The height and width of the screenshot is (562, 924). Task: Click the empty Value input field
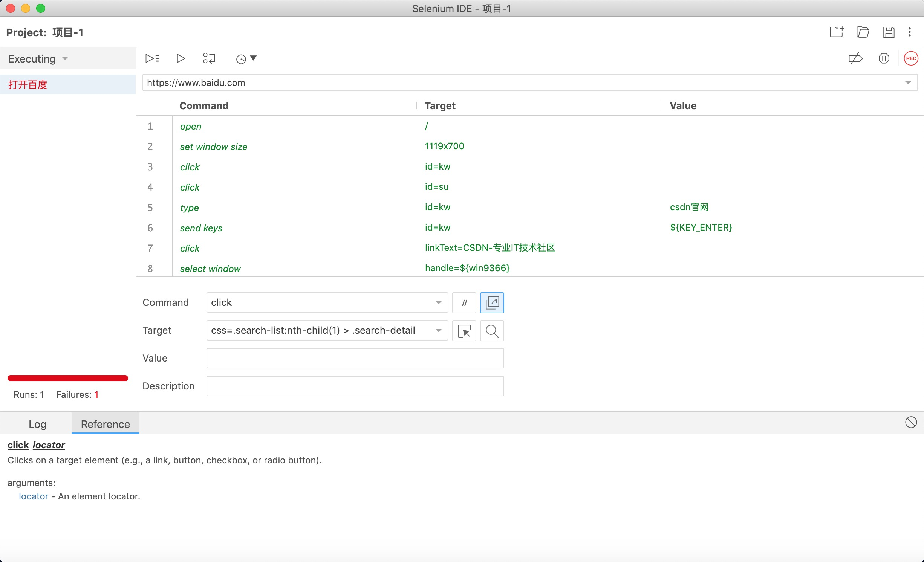(x=355, y=358)
